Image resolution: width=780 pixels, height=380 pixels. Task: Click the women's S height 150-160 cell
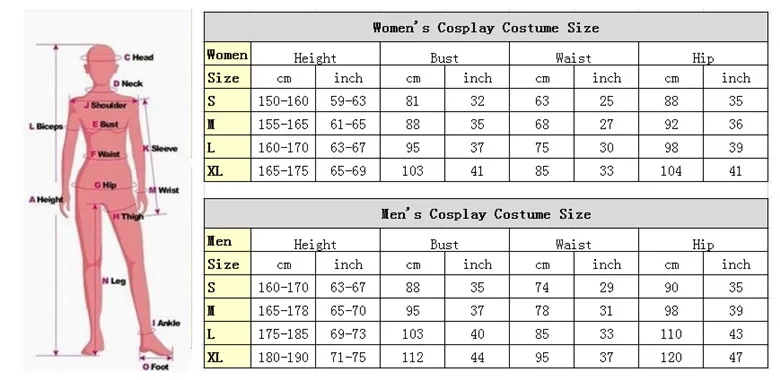coord(283,101)
